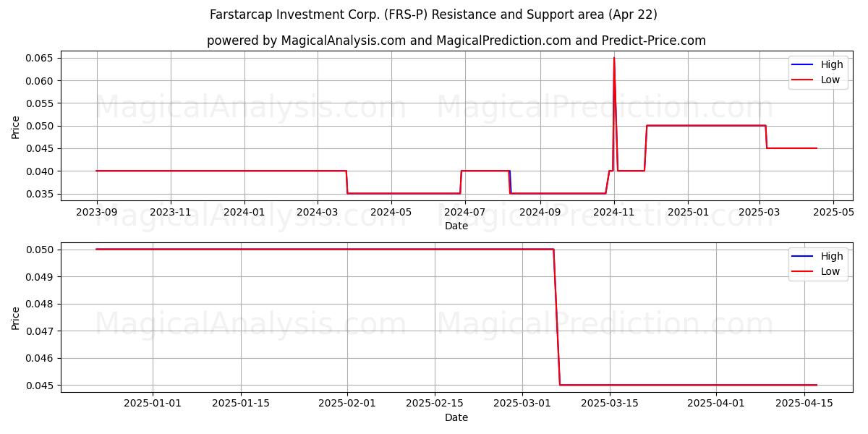
Task: Click the 2023-09 date tick label
Action: pyautogui.click(x=97, y=212)
